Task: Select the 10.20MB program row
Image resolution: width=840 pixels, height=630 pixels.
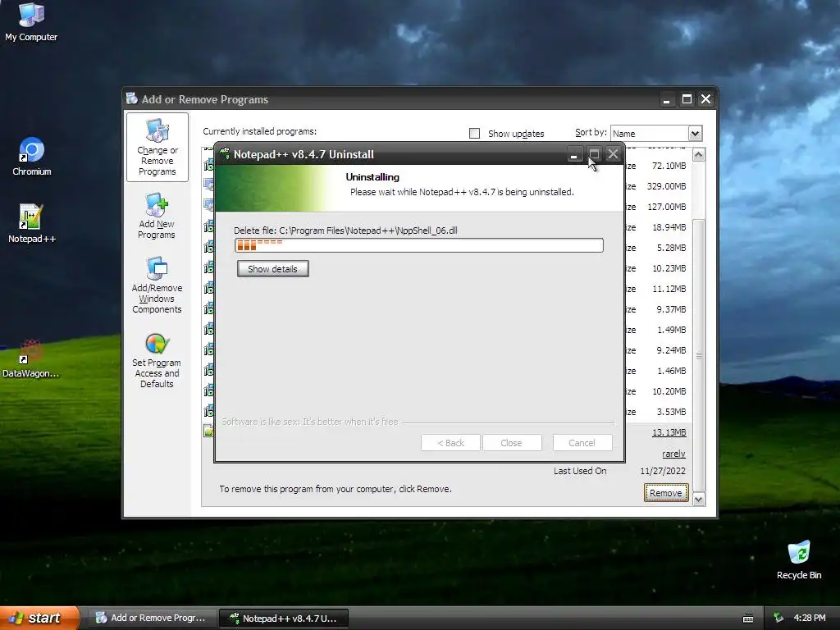Action: [657, 391]
